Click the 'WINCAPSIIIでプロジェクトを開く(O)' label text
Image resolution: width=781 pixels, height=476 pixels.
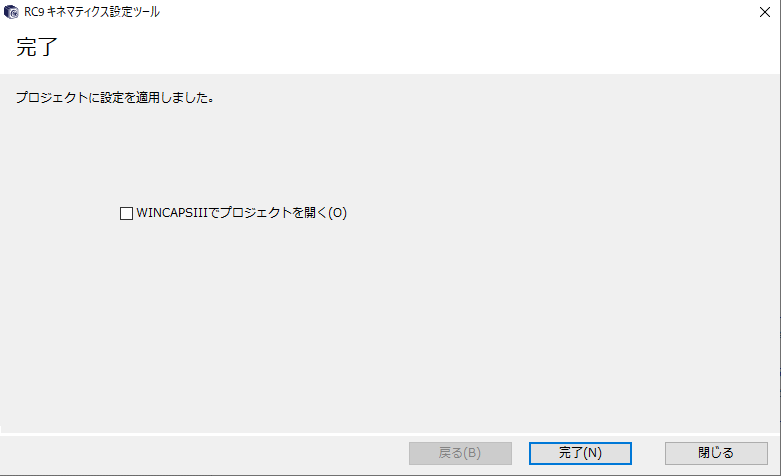(x=242, y=213)
